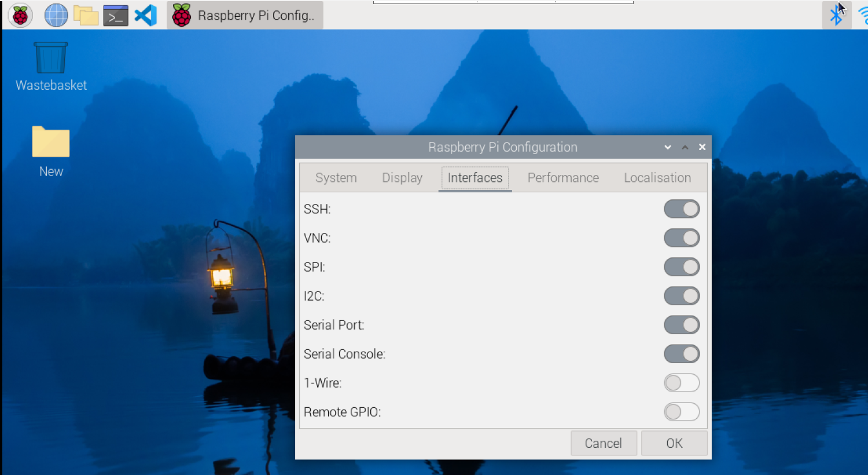868x475 pixels.
Task: Shade the window using the up chevron
Action: (x=685, y=147)
